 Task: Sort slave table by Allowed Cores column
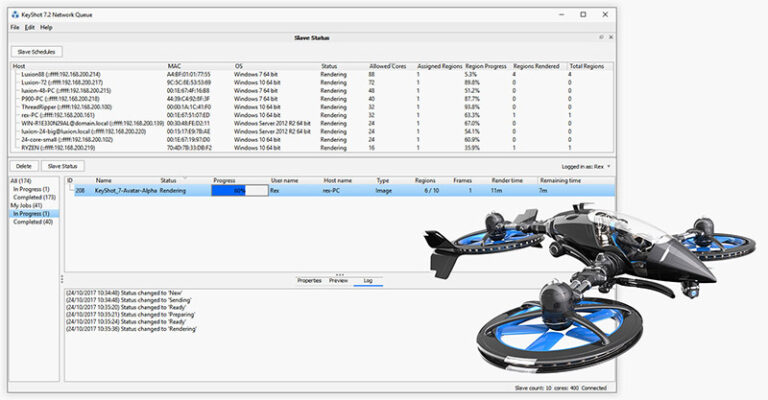(387, 66)
